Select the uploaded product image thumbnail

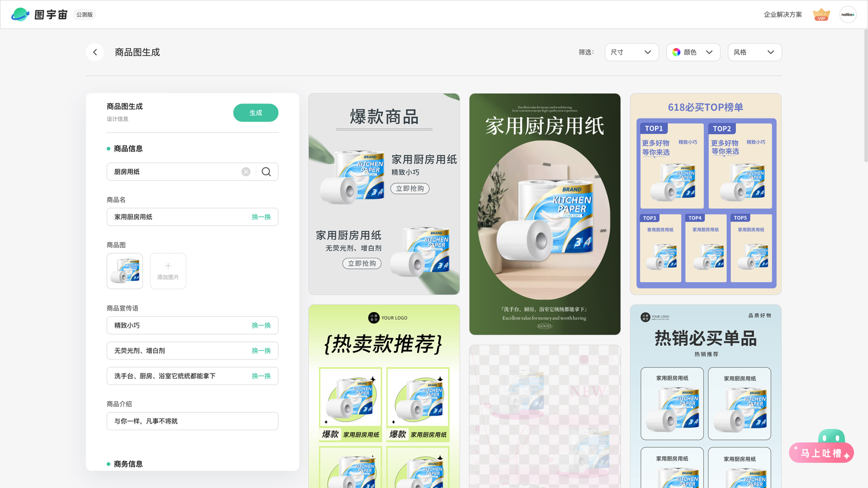tap(124, 271)
